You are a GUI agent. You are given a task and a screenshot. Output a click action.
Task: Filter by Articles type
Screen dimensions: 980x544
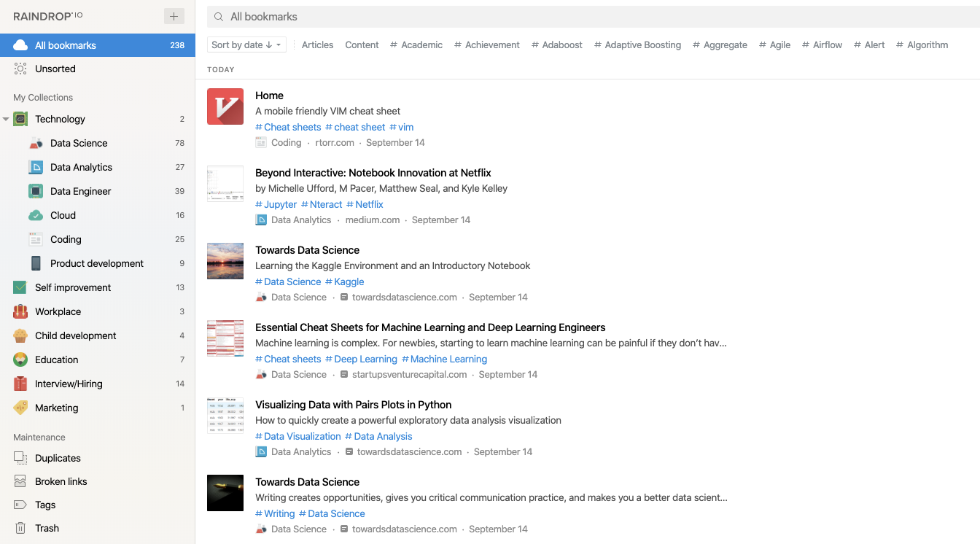[x=318, y=44]
